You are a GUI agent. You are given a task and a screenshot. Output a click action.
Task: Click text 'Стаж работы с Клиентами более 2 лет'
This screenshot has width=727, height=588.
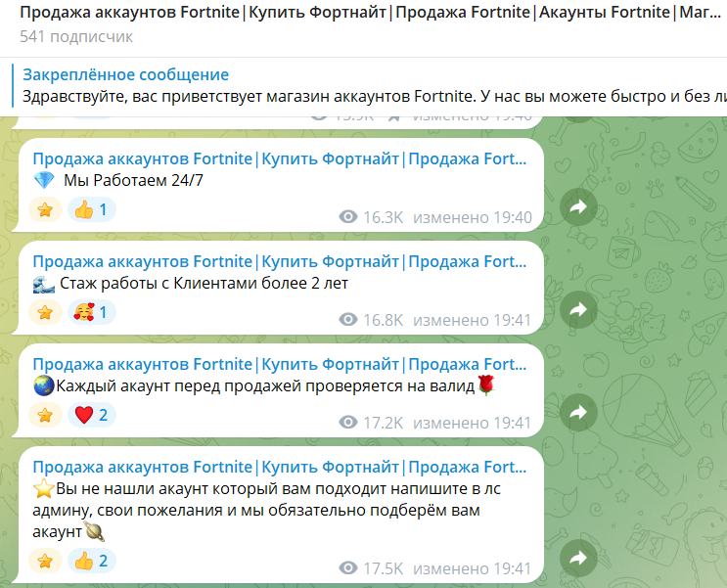pos(204,284)
